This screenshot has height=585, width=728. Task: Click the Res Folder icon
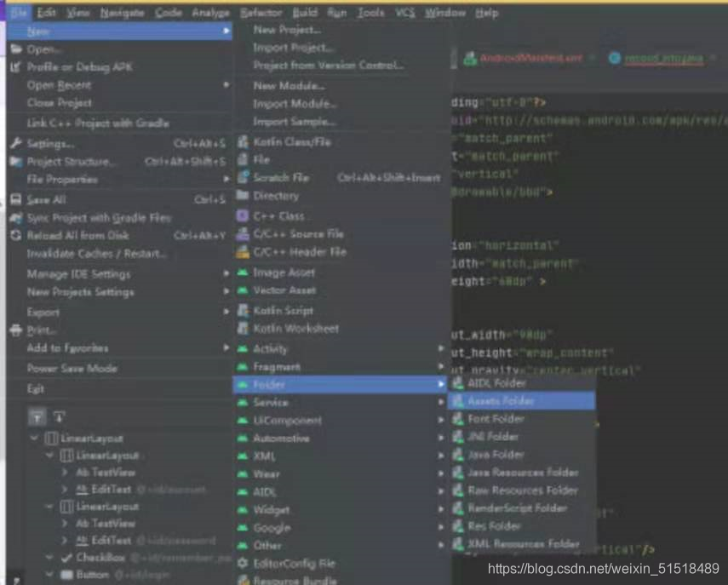pos(458,526)
